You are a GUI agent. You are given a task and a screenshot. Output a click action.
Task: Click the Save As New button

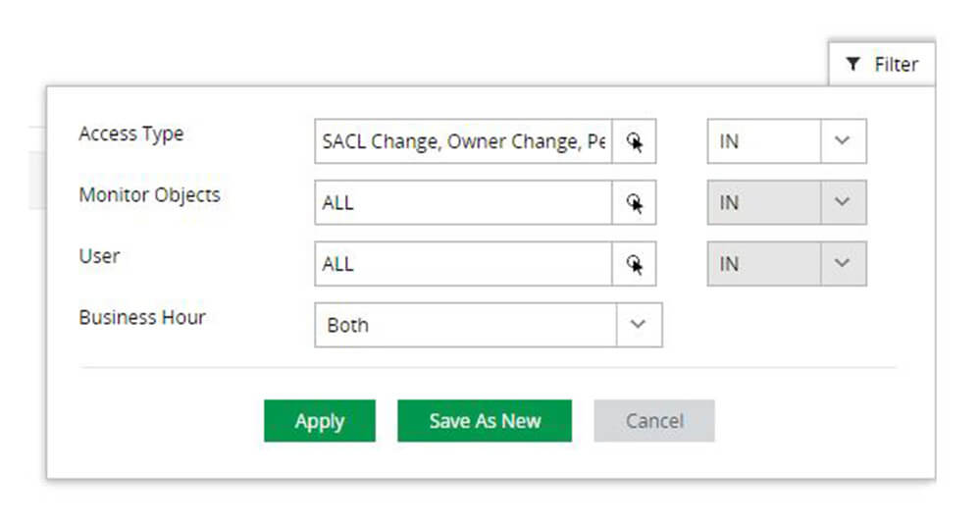click(485, 421)
